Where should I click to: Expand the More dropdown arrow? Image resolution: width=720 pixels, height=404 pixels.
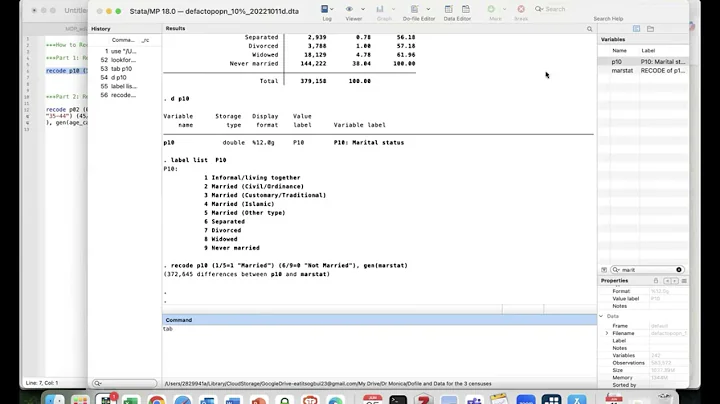point(504,9)
